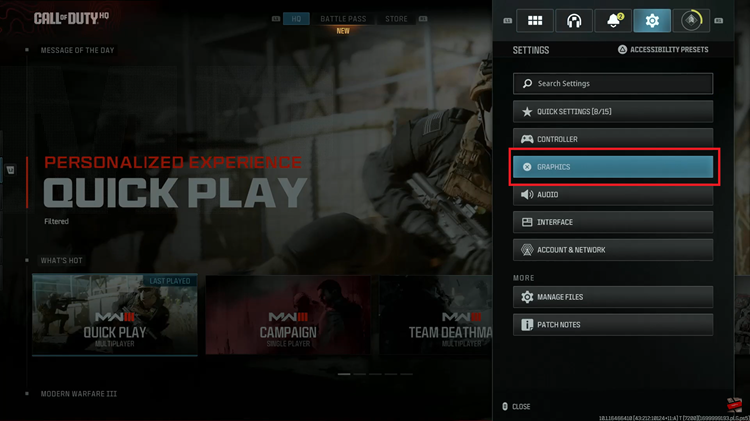Click the What's Hot heading
The height and width of the screenshot is (421, 750).
point(61,261)
